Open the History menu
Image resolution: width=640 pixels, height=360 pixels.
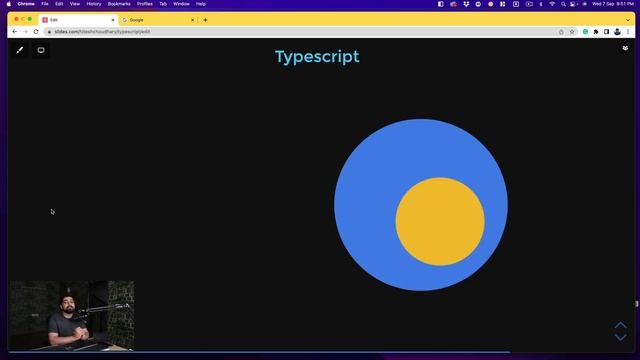point(93,4)
